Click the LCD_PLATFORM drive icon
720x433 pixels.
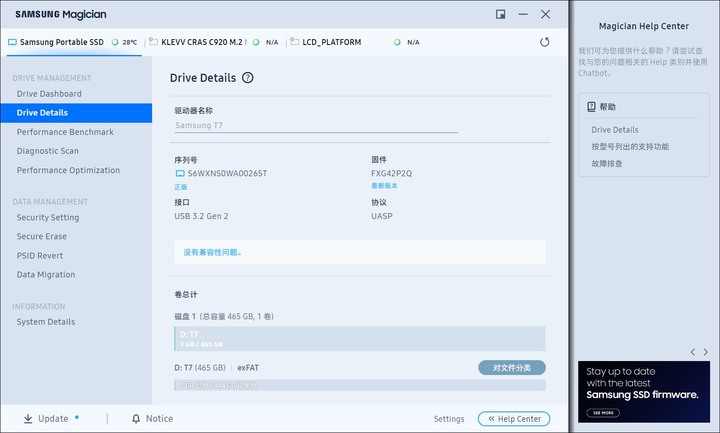(x=294, y=42)
